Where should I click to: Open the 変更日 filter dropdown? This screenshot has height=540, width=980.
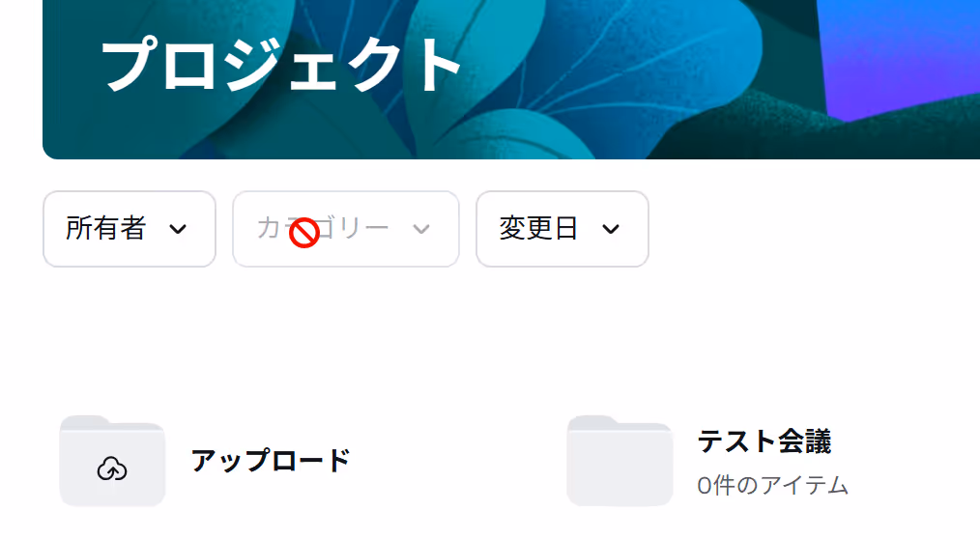tap(562, 229)
